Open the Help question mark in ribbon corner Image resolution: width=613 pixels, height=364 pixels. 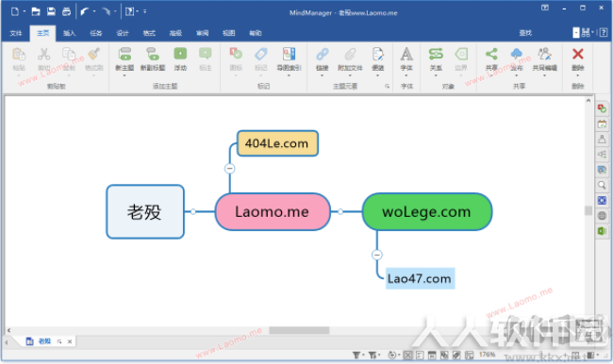(604, 33)
